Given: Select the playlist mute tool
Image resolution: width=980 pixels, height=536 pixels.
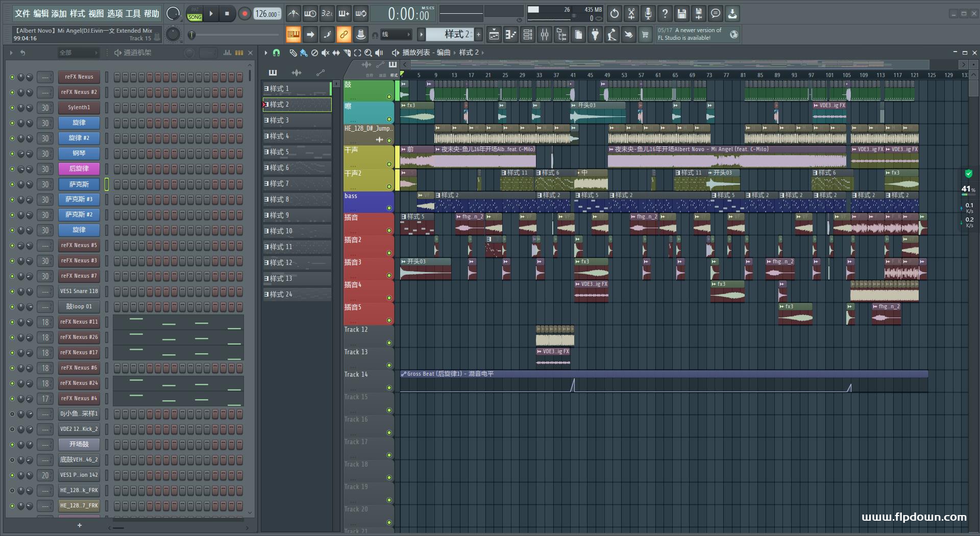Looking at the screenshot, I should pos(325,53).
